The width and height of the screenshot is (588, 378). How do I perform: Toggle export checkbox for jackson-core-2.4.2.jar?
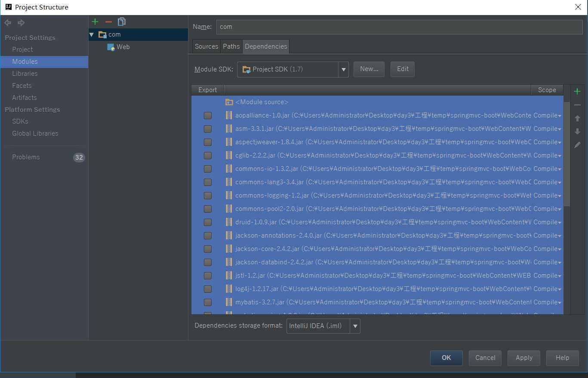(x=208, y=249)
